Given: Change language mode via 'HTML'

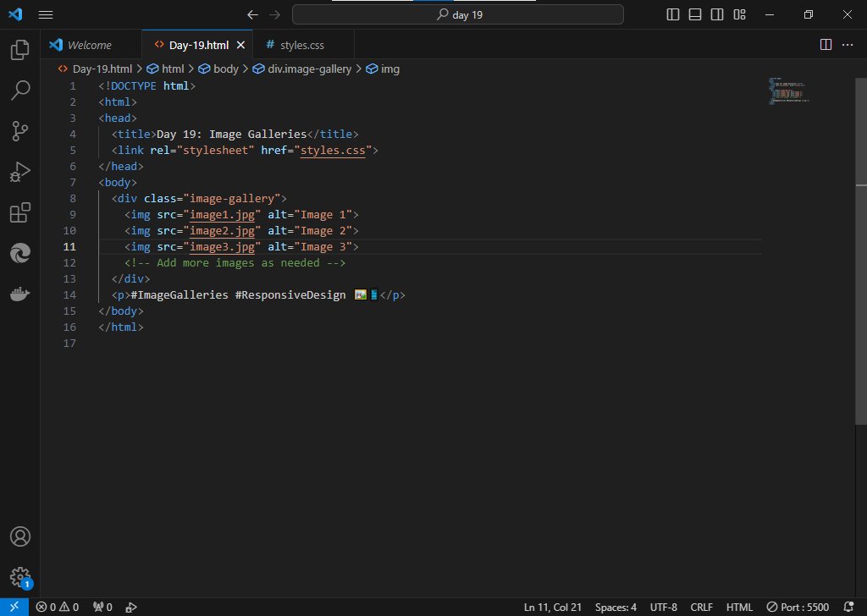Looking at the screenshot, I should (739, 608).
